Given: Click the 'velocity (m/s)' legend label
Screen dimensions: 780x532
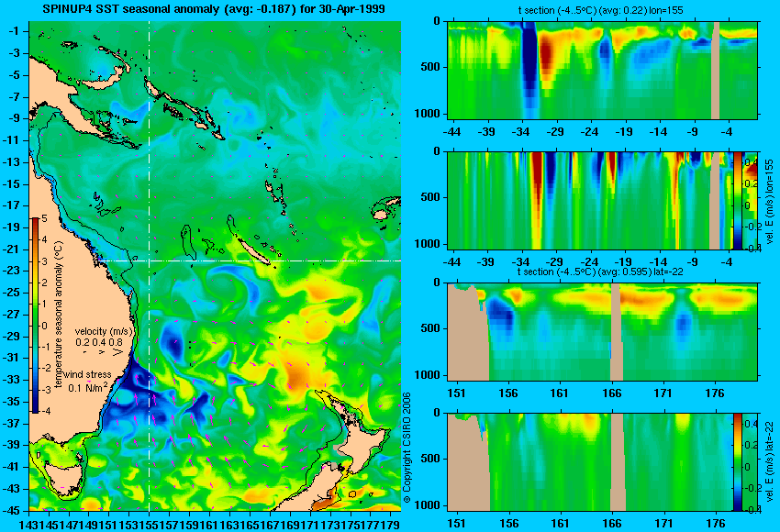Looking at the screenshot, I should (x=104, y=331).
